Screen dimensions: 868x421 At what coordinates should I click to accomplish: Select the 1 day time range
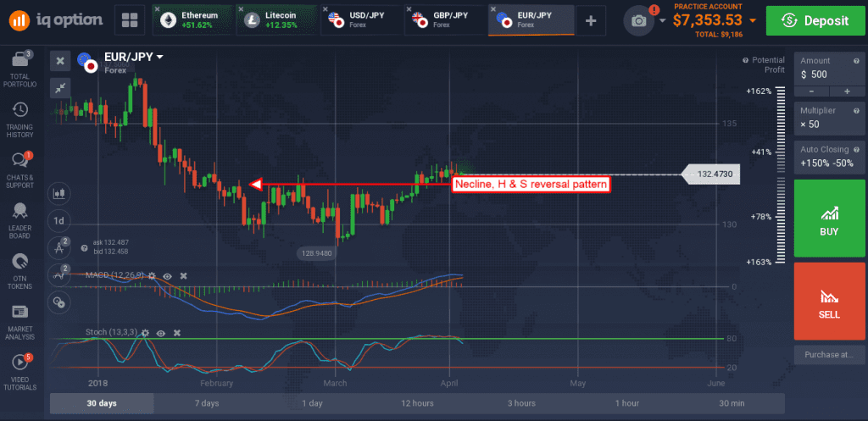[x=312, y=403]
